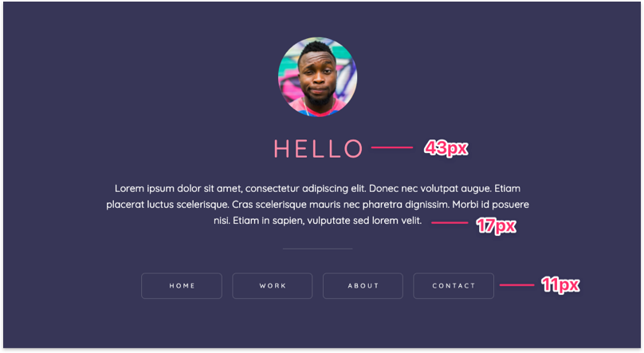The height and width of the screenshot is (353, 644).
Task: Click 'nisi. Etiam in sapien' text line
Action: click(x=317, y=221)
